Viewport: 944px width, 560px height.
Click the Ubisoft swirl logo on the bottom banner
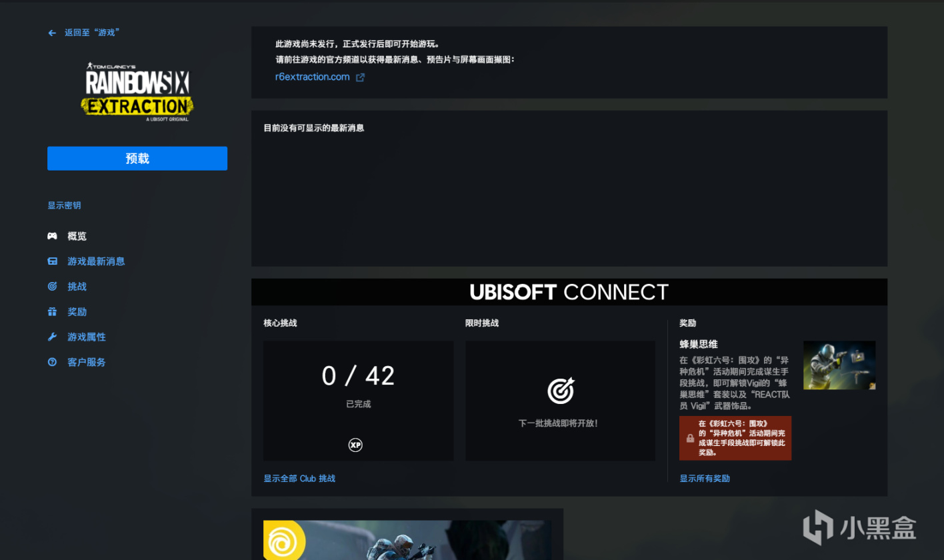284,540
